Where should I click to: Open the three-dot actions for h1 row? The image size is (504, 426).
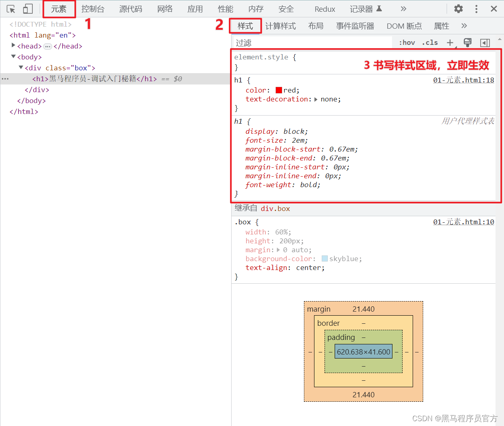5,79
